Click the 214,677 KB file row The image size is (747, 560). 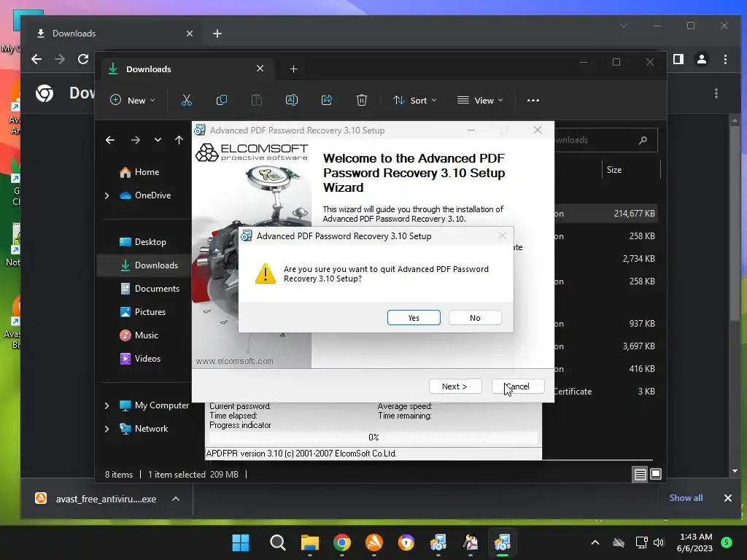[606, 214]
